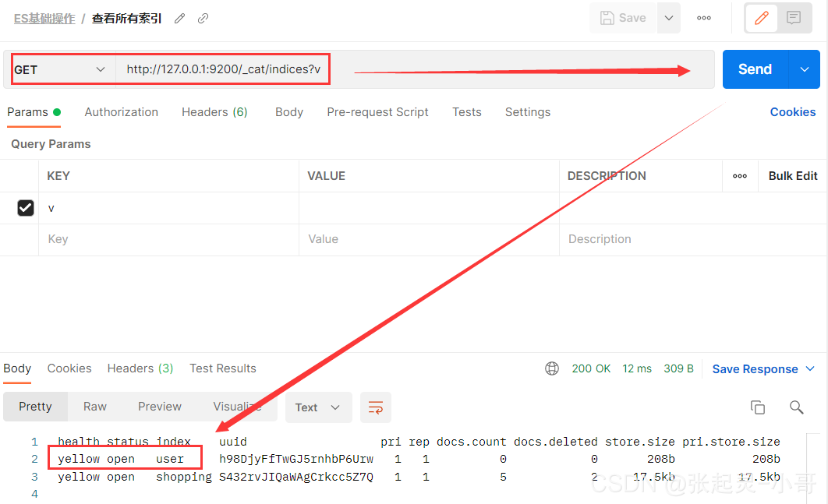Open the Settings tab
The image size is (828, 504).
(528, 112)
